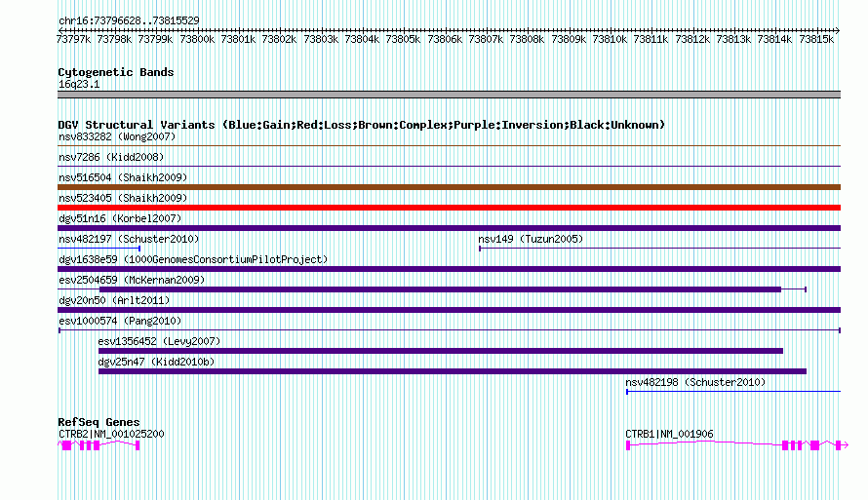Click the DGV Structural Variants track title
This screenshot has width=868, height=500.
point(361,125)
